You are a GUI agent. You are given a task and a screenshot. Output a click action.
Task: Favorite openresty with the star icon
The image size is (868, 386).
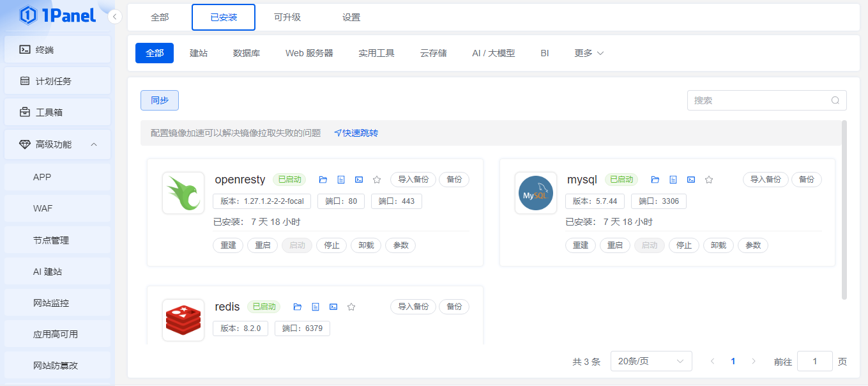click(377, 180)
